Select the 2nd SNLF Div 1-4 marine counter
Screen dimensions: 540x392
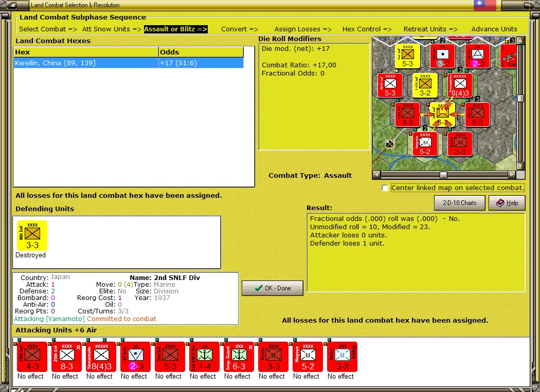204,357
